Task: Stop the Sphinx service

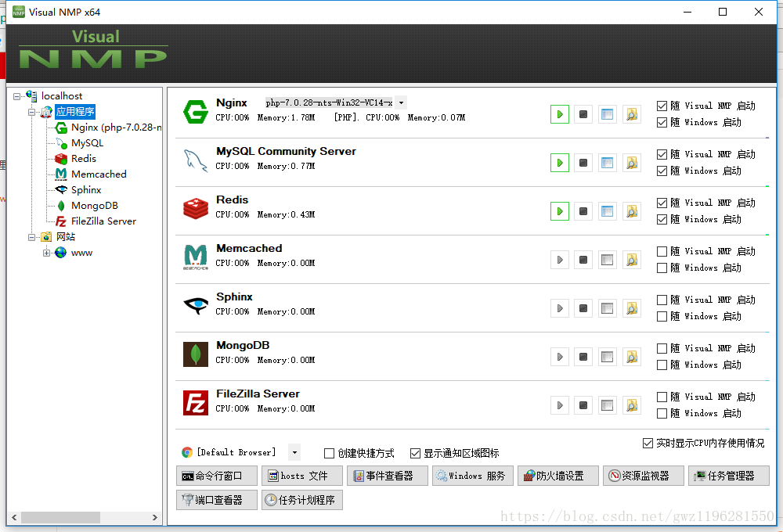Action: click(x=583, y=308)
